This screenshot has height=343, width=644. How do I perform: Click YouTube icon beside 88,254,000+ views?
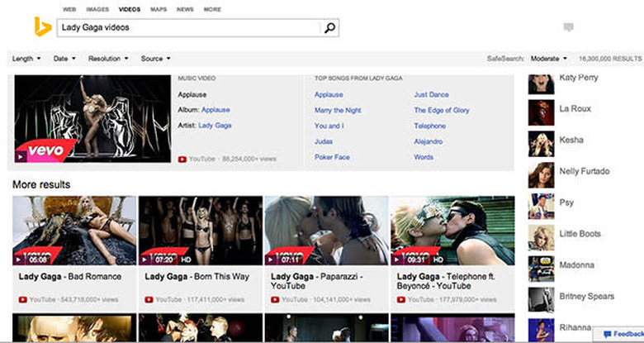182,157
